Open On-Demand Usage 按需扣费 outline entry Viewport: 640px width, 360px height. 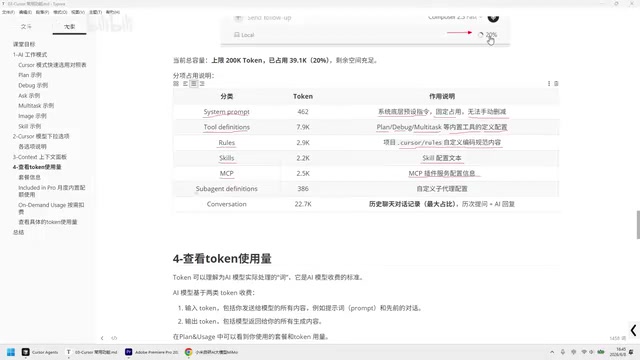pyautogui.click(x=51, y=208)
